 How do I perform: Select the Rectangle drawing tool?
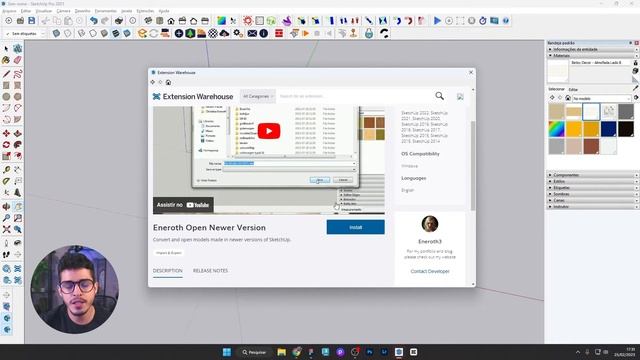tap(6, 85)
